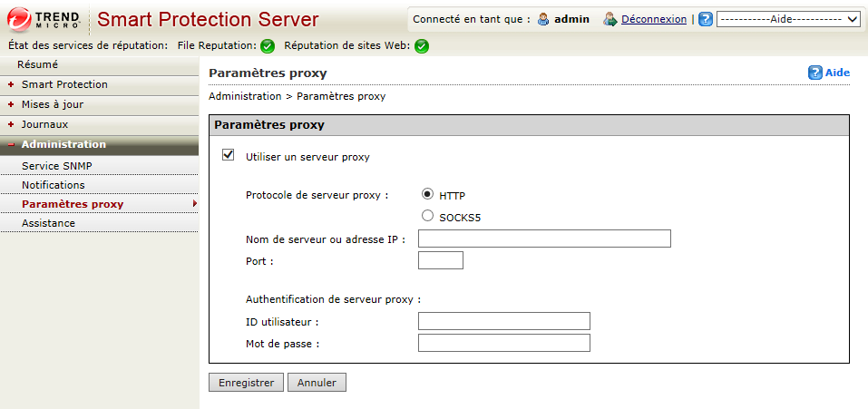
Task: Click the File Reputation green status icon
Action: pos(268,46)
